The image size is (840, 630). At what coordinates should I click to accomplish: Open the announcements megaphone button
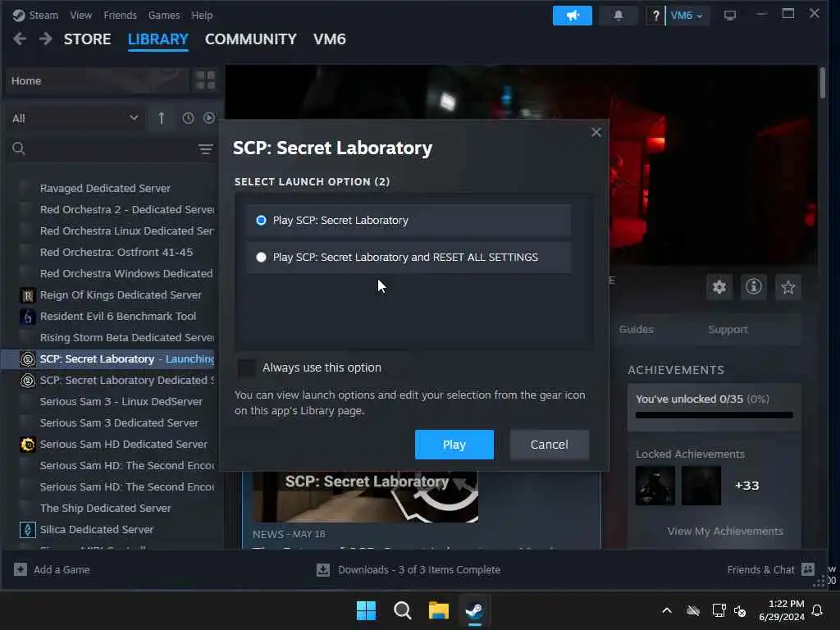tap(572, 16)
